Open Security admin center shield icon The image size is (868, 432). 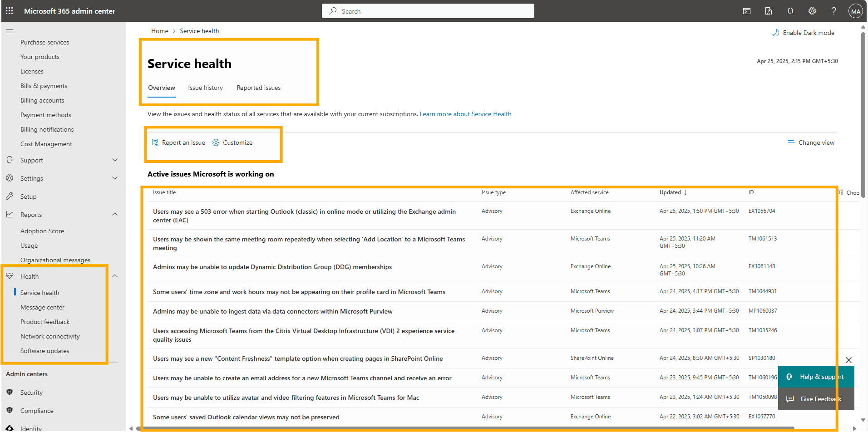pyautogui.click(x=10, y=392)
